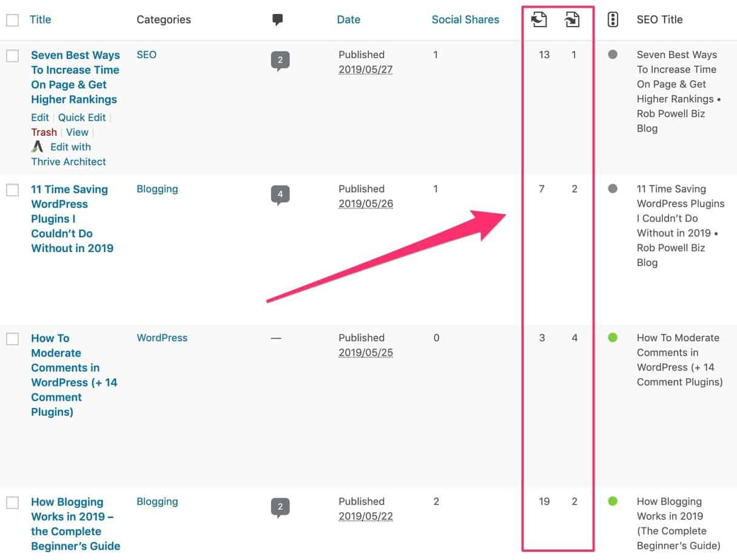The width and height of the screenshot is (737, 560).
Task: Open Quick Edit for the first post
Action: click(x=82, y=117)
